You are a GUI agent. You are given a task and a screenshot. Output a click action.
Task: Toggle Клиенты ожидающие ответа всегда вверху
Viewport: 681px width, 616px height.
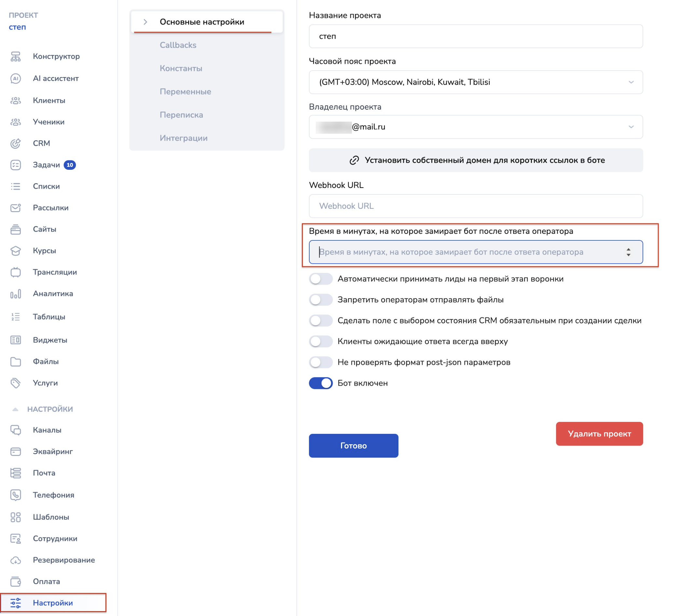(x=321, y=341)
